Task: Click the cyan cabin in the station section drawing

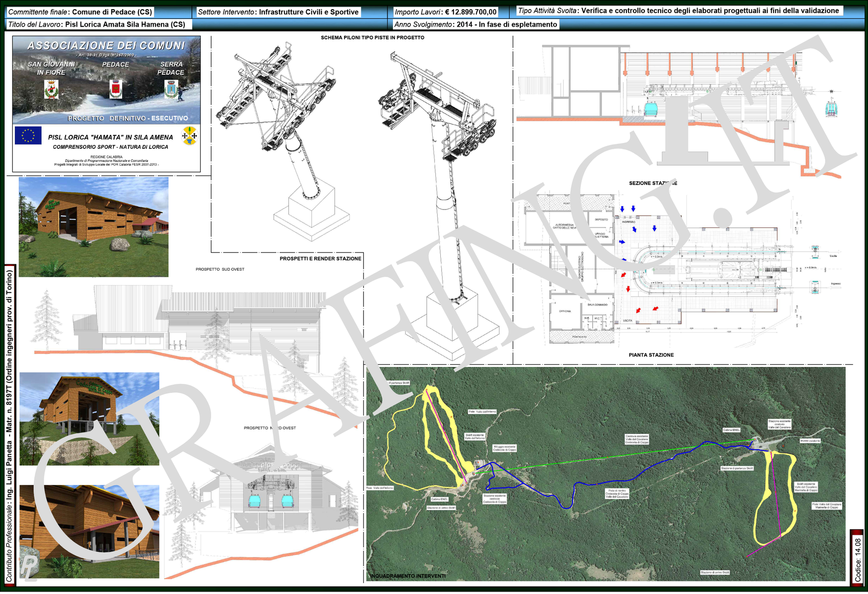Action: pos(651,109)
